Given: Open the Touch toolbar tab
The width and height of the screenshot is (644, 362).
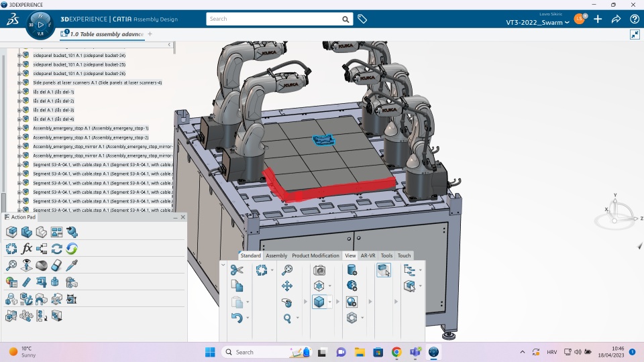Looking at the screenshot, I should click(x=404, y=255).
